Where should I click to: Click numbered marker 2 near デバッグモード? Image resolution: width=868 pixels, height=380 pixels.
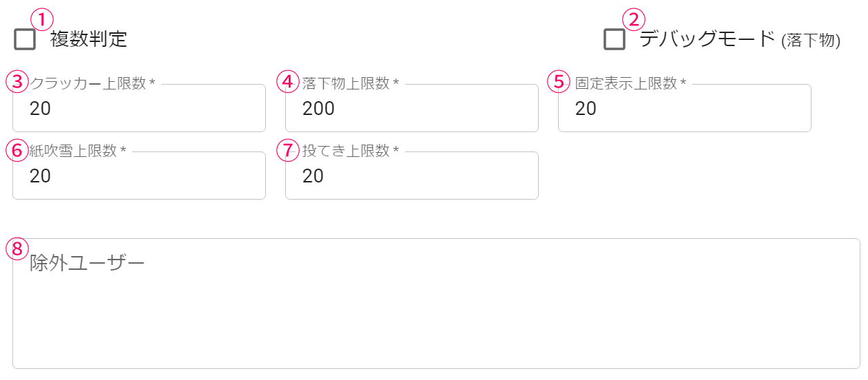point(634,19)
